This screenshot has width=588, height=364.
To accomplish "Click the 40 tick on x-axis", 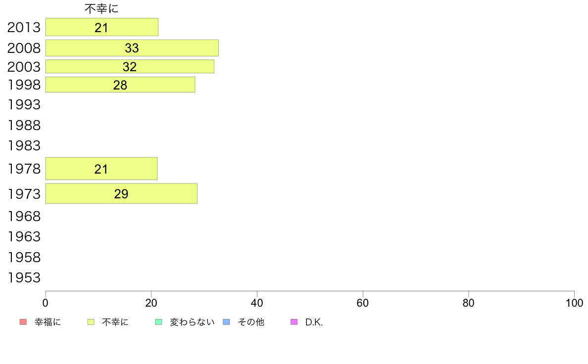I will pos(257,303).
